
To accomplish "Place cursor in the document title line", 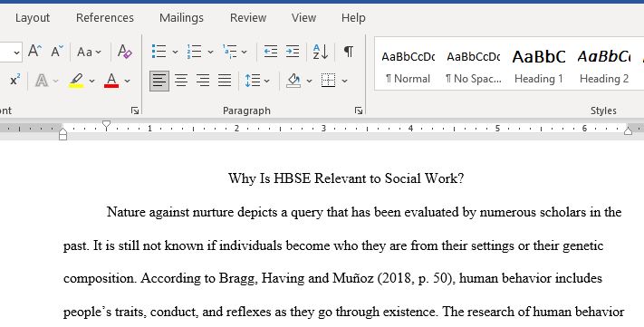I will [x=346, y=178].
